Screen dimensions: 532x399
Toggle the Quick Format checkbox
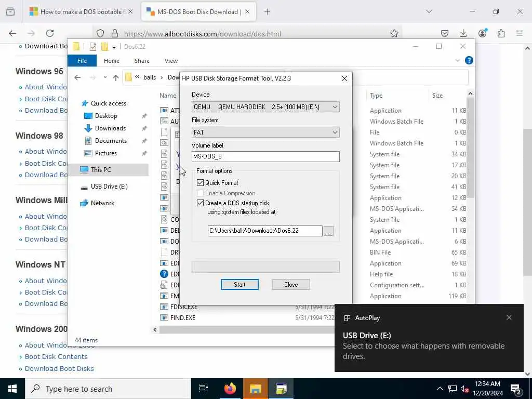200,182
